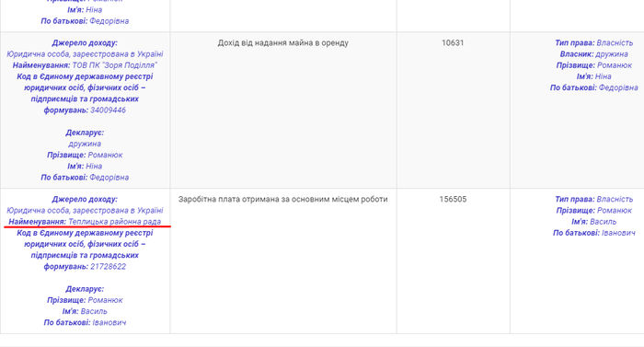Image resolution: width=644 pixels, height=347 pixels.
Task: Click 'Власник: дружина' in the rental income row
Action: coord(594,54)
